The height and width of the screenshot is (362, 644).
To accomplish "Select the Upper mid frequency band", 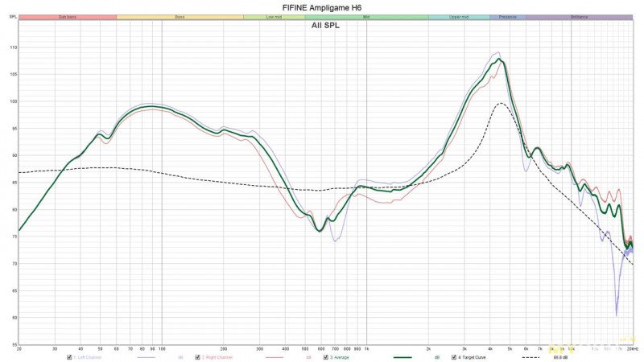I will click(459, 16).
